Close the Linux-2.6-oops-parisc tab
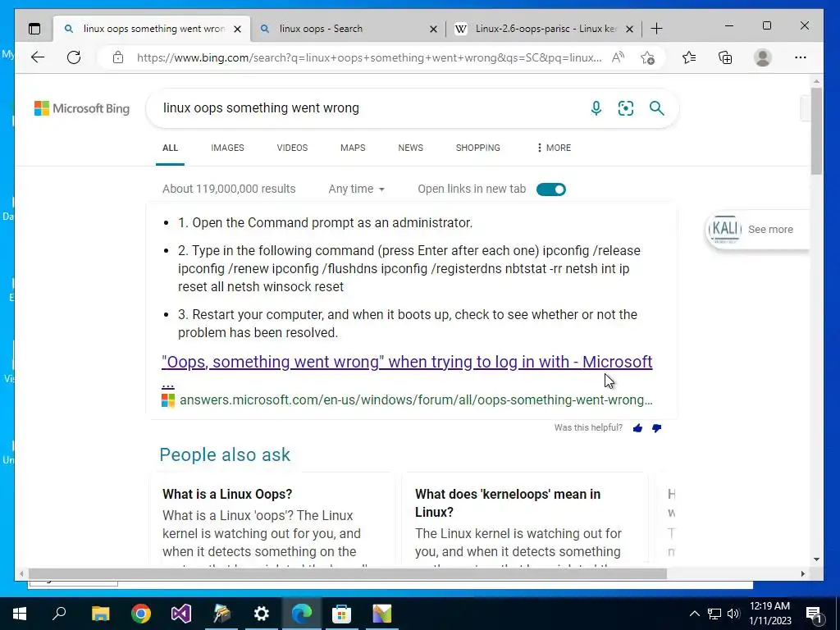 click(630, 29)
